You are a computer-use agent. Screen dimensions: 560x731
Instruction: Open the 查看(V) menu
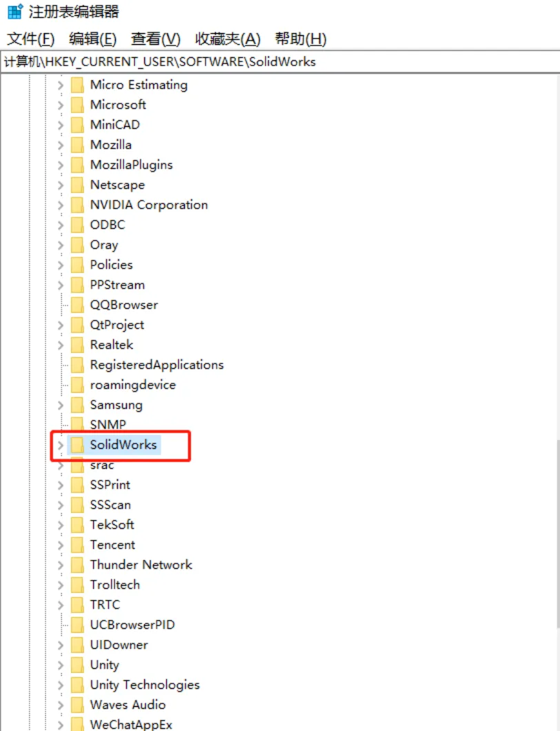pyautogui.click(x=156, y=39)
